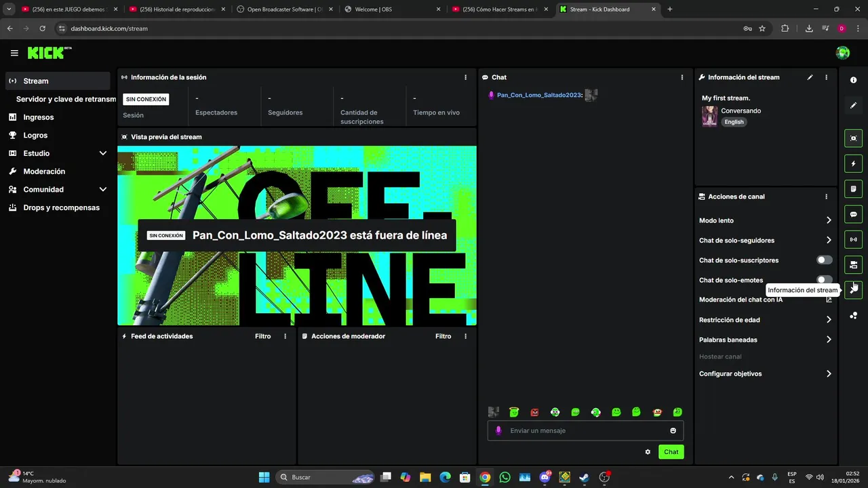868x488 pixels.
Task: Insert the monkey face emote
Action: tap(656, 412)
